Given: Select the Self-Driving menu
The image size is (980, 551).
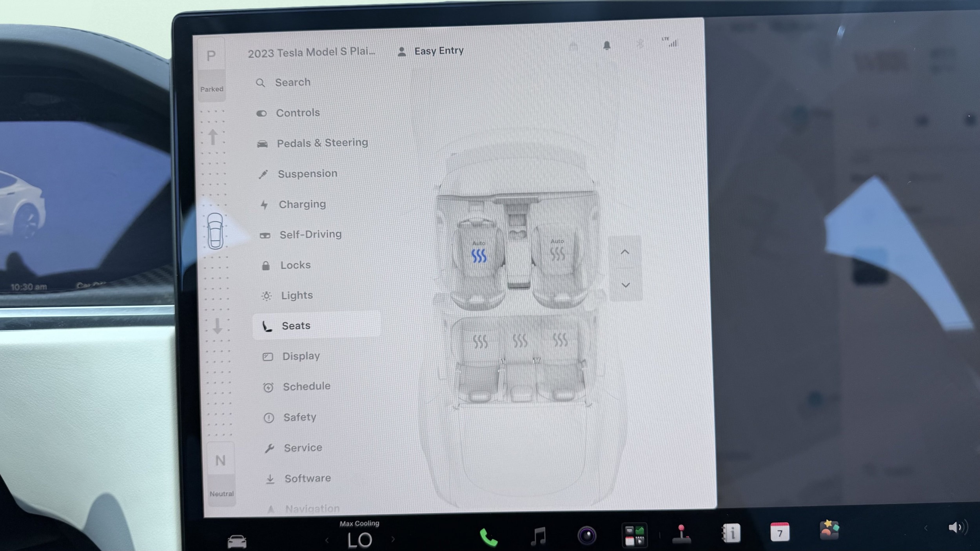Looking at the screenshot, I should coord(301,234).
